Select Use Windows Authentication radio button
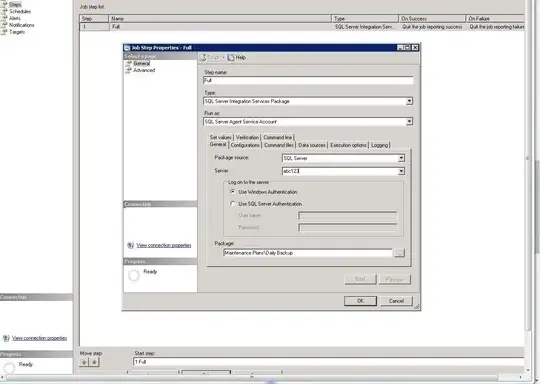Image resolution: width=540 pixels, height=384 pixels. click(x=233, y=192)
